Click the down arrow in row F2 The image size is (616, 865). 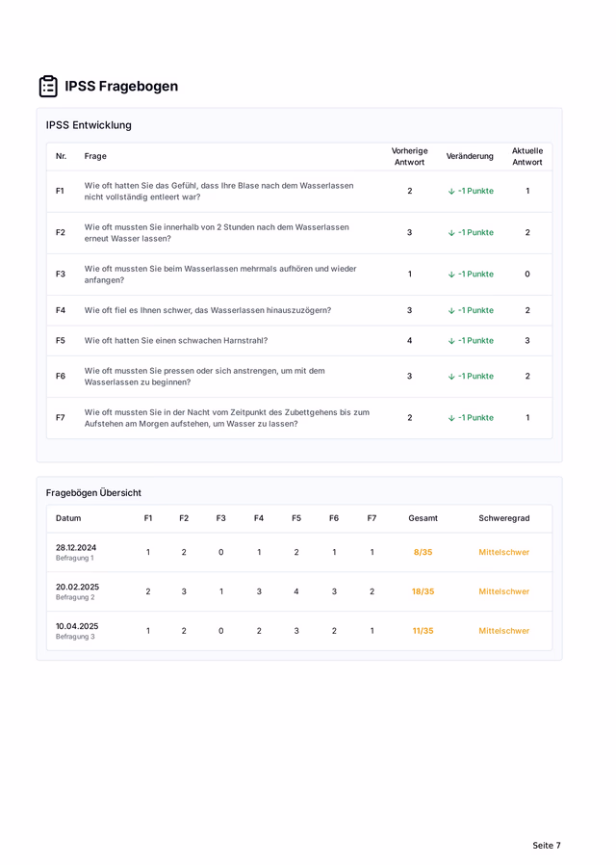click(x=451, y=233)
